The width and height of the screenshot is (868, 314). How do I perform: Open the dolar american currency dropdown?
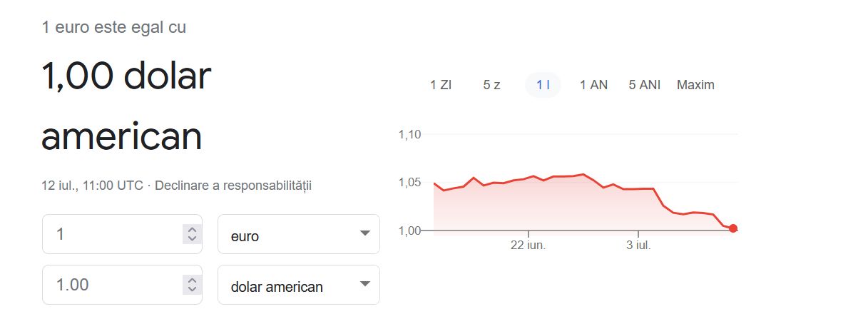tap(299, 285)
